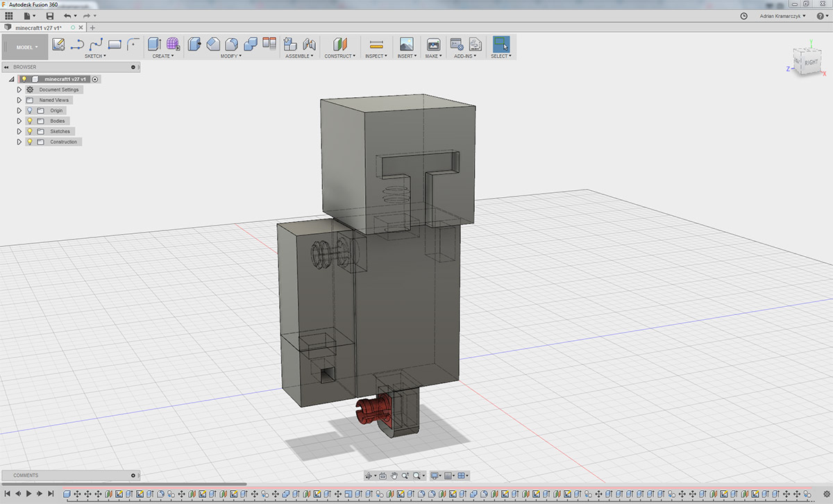Expand the Construction folder in browser
The width and height of the screenshot is (833, 504).
point(19,142)
